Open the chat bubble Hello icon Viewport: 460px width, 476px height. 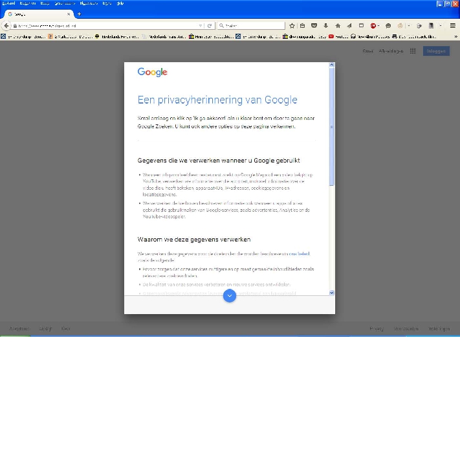tap(388, 26)
